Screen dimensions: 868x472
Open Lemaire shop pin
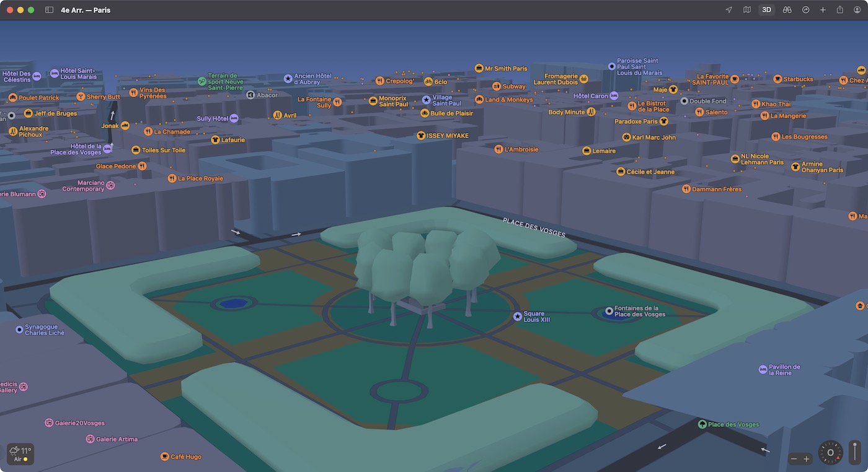587,151
